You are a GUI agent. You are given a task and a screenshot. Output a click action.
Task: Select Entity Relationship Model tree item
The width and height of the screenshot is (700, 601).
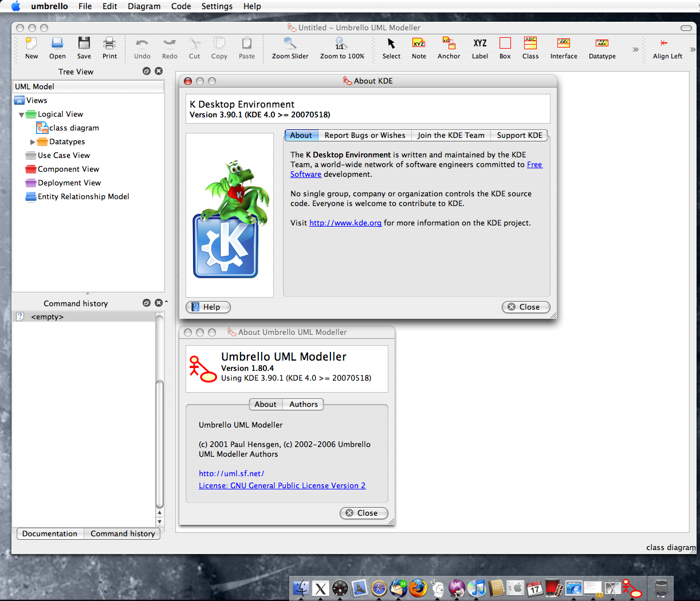point(77,196)
